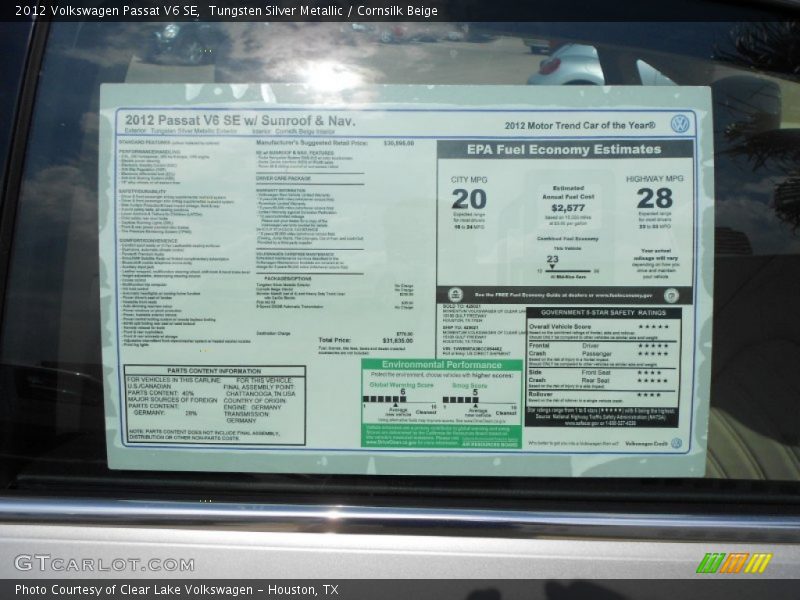Image resolution: width=800 pixels, height=600 pixels.
Task: Click the Side Crash Front Seat stars
Action: coord(649,373)
